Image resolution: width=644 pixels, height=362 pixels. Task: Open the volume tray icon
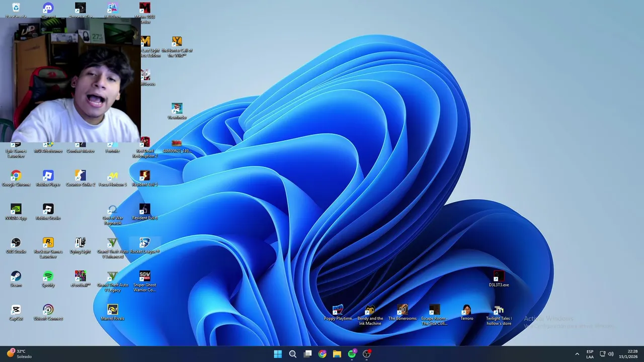pyautogui.click(x=611, y=354)
